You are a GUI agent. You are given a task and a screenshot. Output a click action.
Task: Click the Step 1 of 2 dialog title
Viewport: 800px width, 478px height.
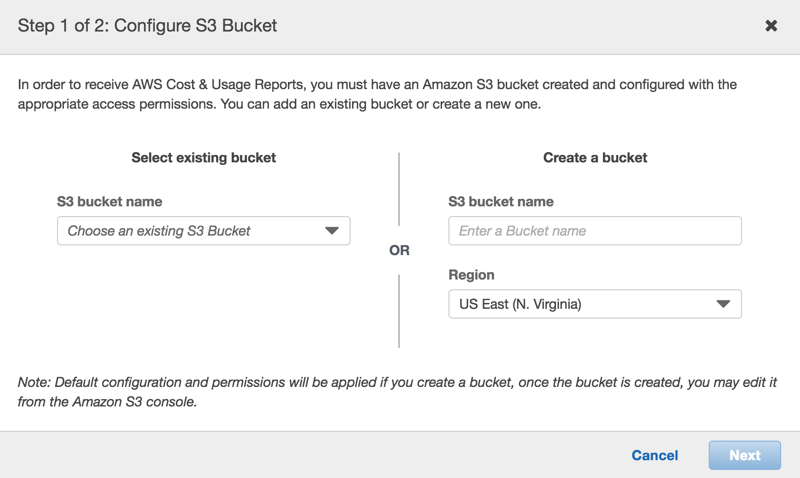pos(148,26)
